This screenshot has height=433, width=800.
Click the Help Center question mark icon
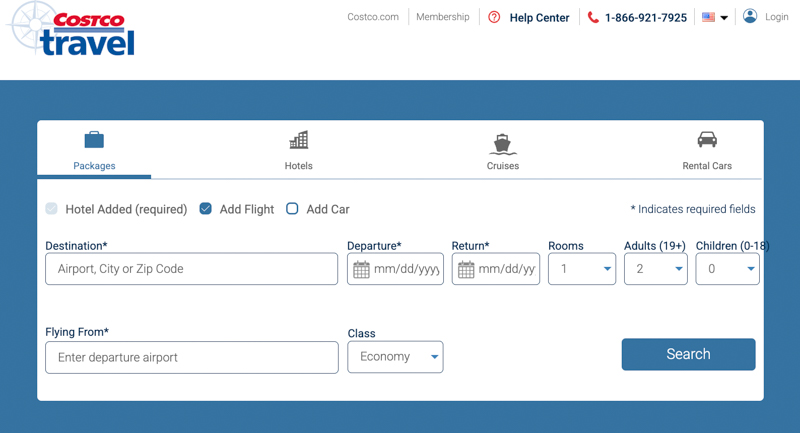tap(494, 17)
